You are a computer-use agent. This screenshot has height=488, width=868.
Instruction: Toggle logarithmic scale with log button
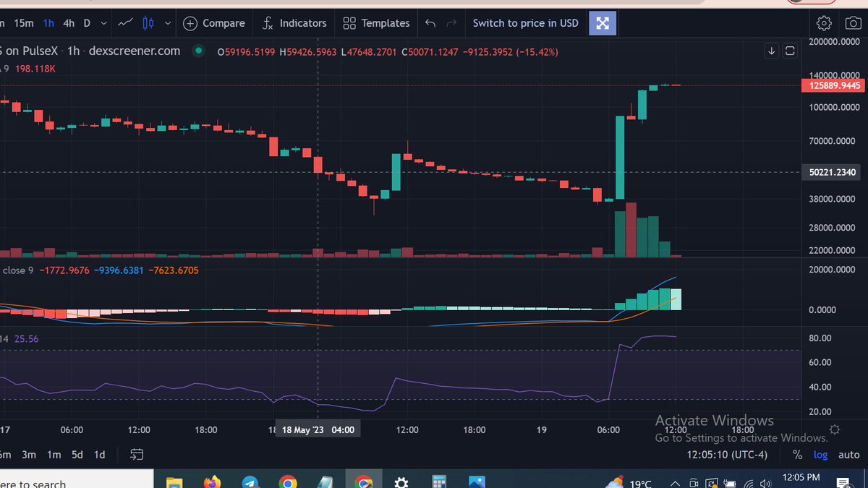[820, 455]
